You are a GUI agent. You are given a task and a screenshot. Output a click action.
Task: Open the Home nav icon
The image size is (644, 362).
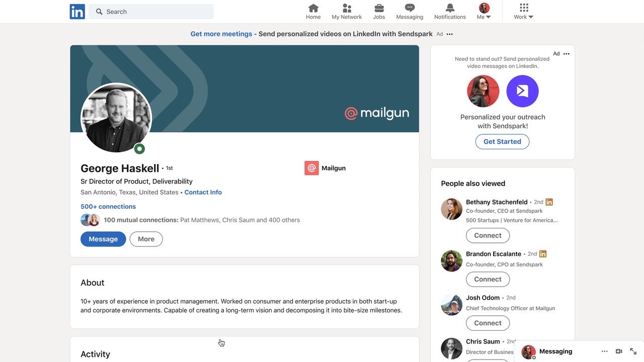pos(313,12)
